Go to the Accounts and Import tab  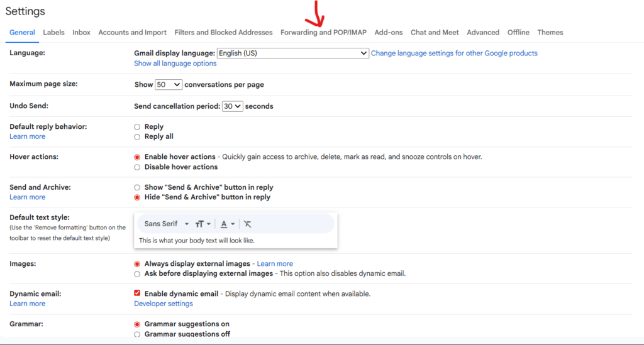tap(132, 32)
